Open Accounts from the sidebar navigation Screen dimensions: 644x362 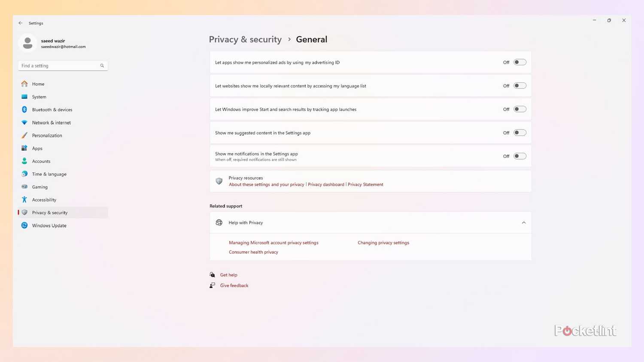click(x=41, y=161)
